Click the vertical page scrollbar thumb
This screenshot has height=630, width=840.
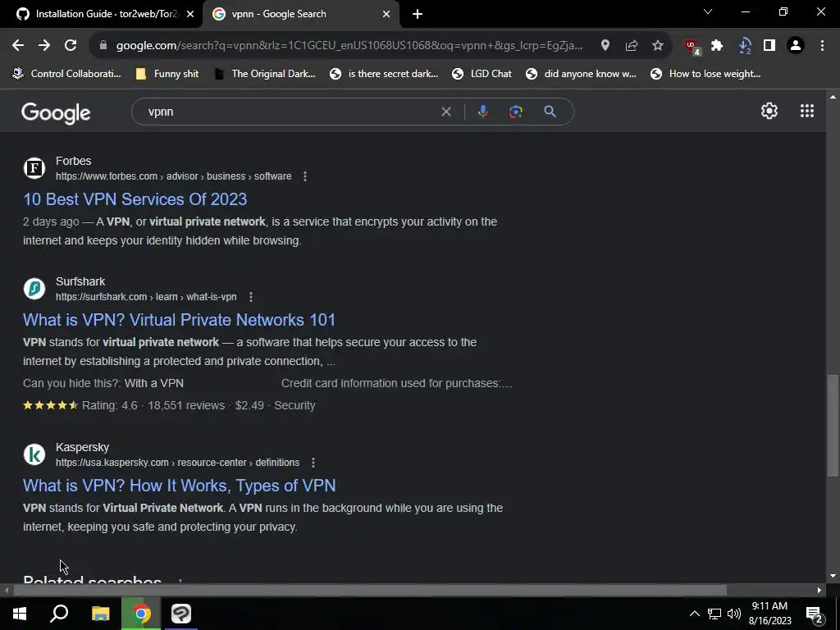click(832, 426)
